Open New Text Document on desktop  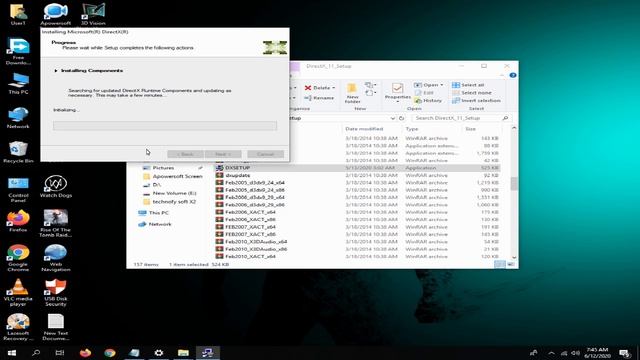point(56,327)
